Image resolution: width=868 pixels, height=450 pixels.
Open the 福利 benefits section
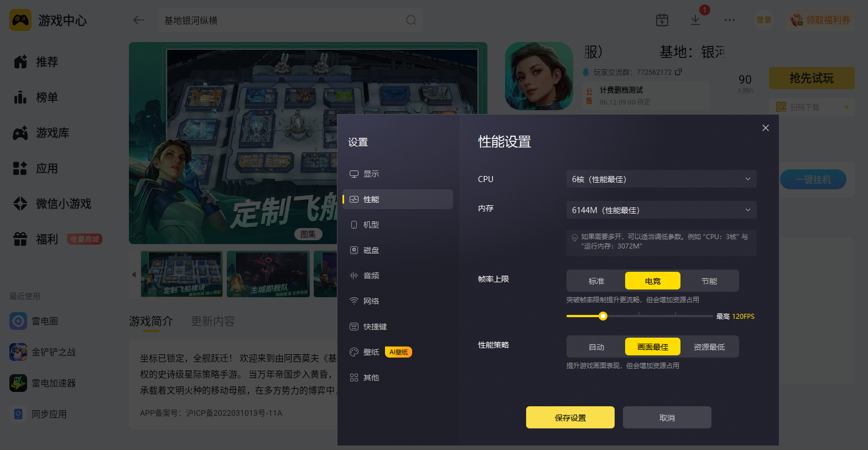[x=37, y=239]
